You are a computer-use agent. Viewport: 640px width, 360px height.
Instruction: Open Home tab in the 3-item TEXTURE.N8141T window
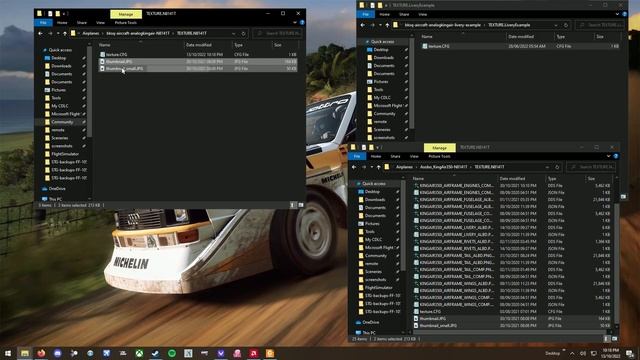[62, 23]
